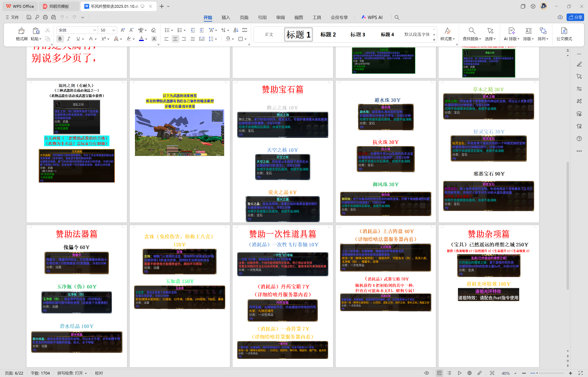Click the font color red swatch

[x=141, y=39]
